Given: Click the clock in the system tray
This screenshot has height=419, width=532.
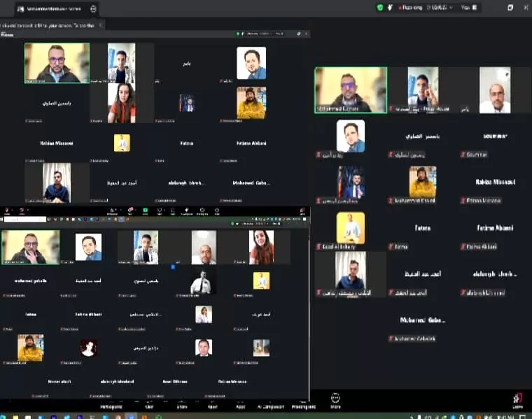Looking at the screenshot, I should coord(503,416).
